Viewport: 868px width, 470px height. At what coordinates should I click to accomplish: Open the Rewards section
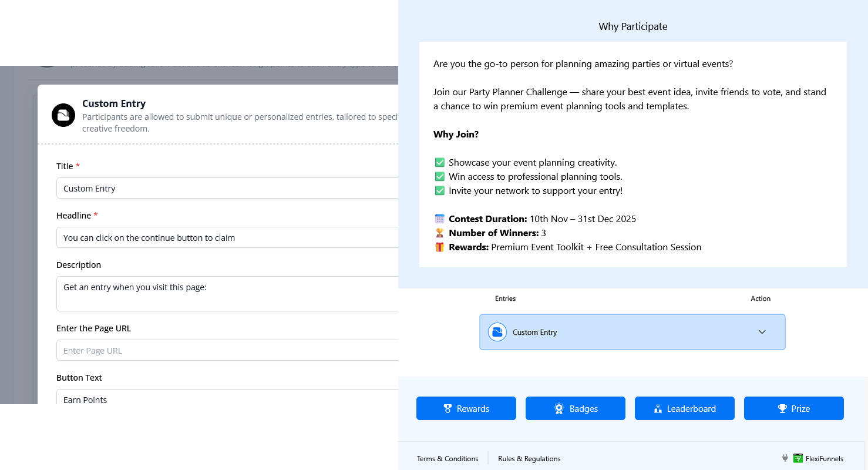coord(466,408)
